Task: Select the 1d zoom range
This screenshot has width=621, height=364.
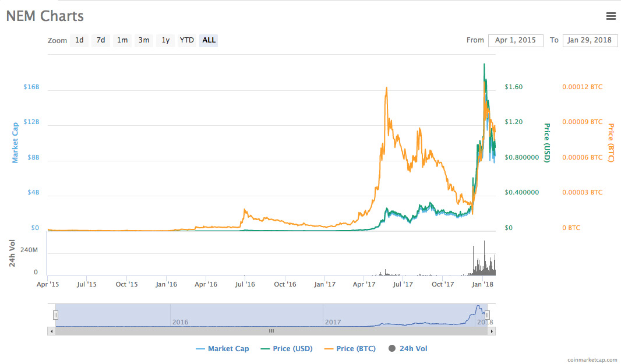Action: click(80, 40)
